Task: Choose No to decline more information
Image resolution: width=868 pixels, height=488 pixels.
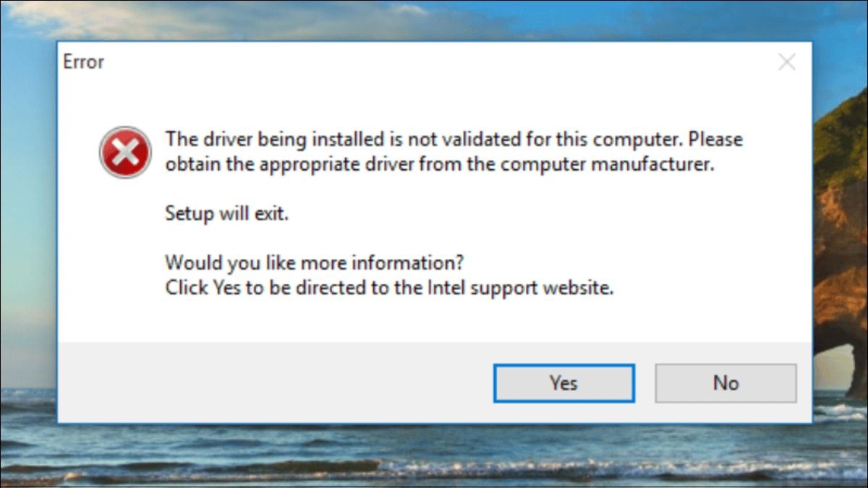Action: (726, 382)
